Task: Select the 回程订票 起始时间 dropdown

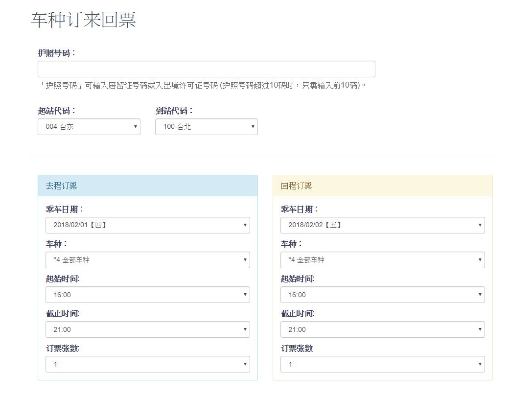Action: (x=382, y=295)
